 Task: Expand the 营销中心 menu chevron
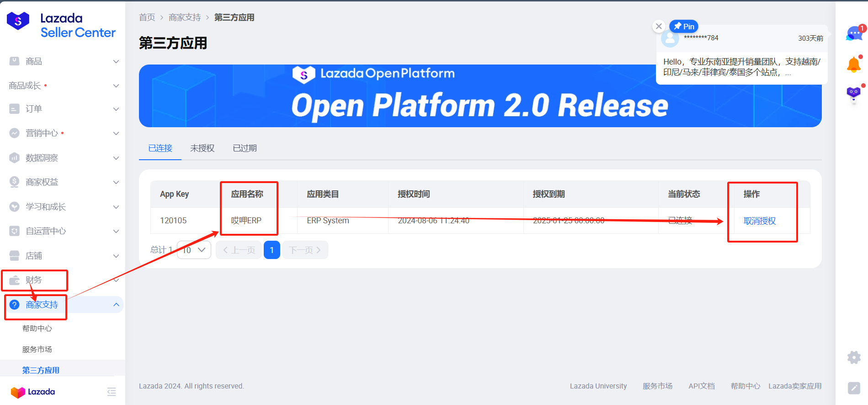(x=116, y=133)
